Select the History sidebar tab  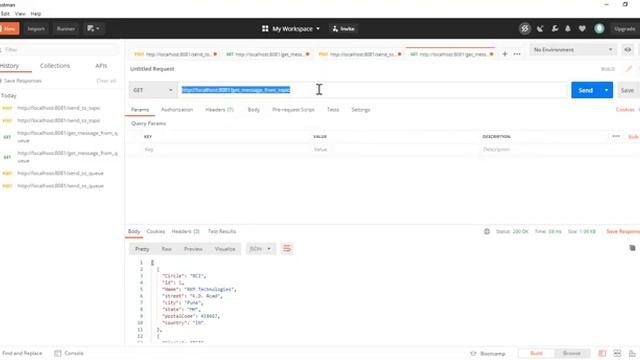pyautogui.click(x=9, y=66)
